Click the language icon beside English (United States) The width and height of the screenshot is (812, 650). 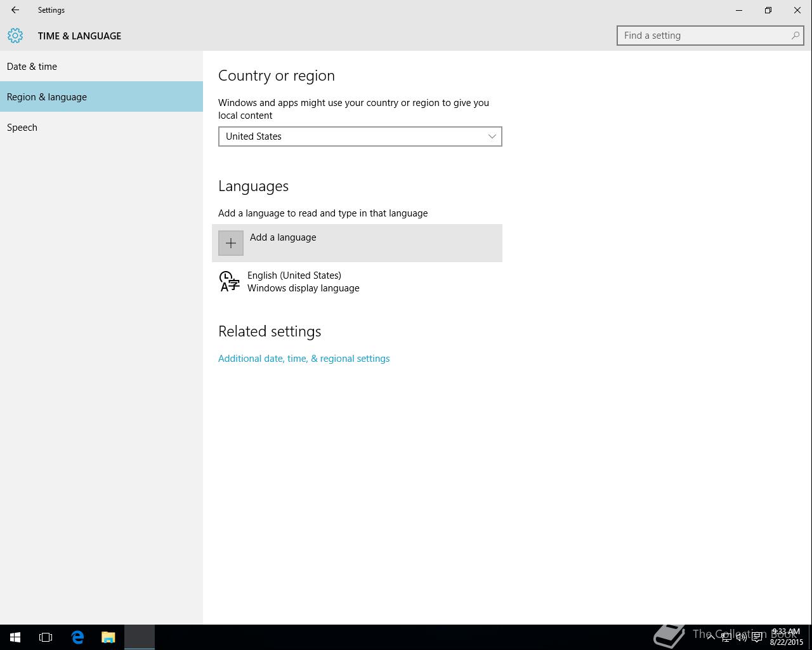point(229,281)
